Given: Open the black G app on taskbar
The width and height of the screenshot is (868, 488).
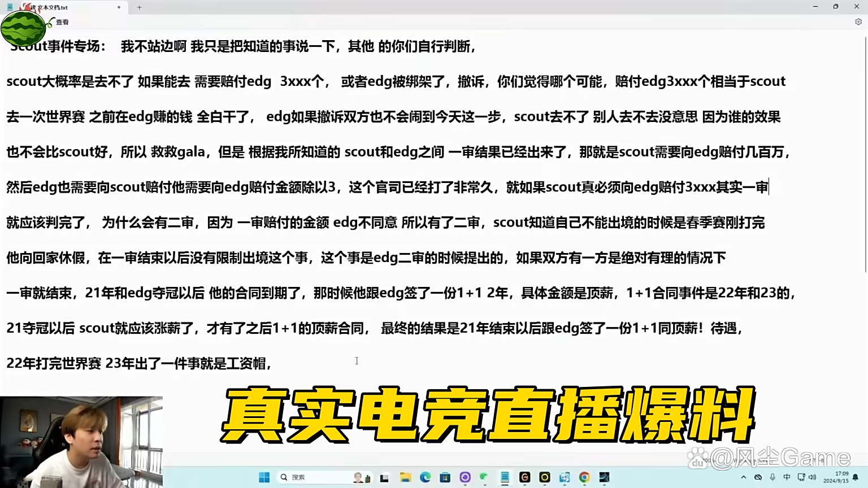Looking at the screenshot, I should 524,477.
